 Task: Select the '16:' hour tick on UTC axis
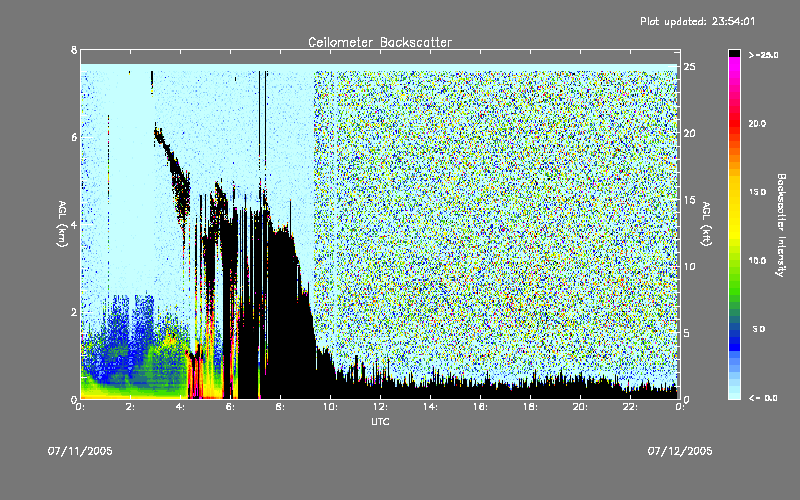480,407
